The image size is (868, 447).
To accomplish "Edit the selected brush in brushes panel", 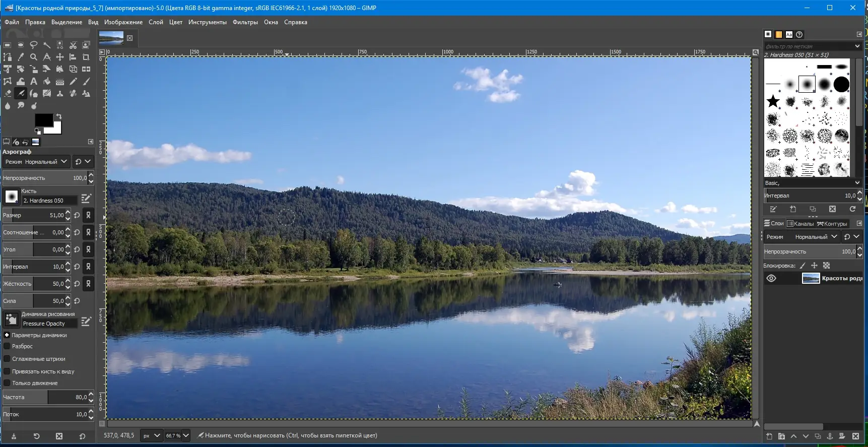I will click(773, 209).
